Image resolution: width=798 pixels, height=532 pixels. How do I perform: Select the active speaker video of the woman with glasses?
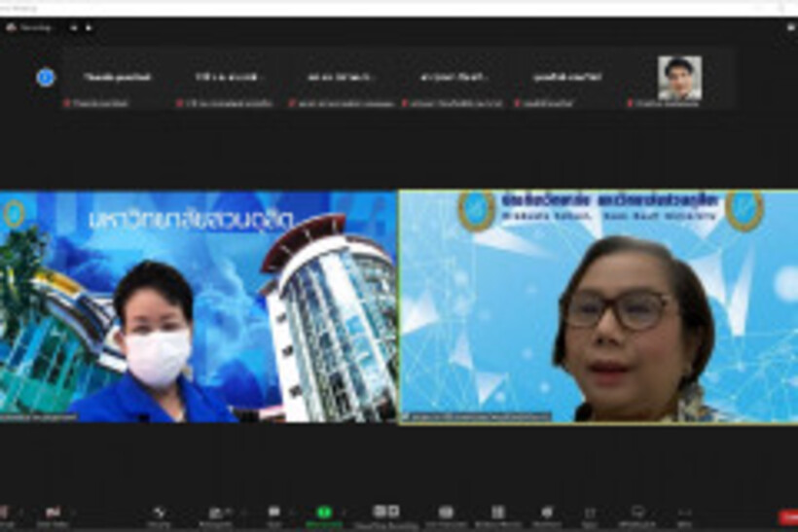(598, 306)
